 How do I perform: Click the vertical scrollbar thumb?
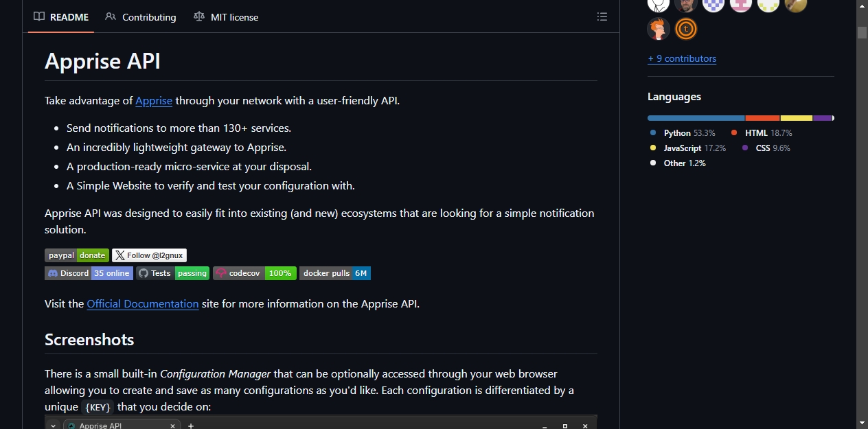(862, 32)
